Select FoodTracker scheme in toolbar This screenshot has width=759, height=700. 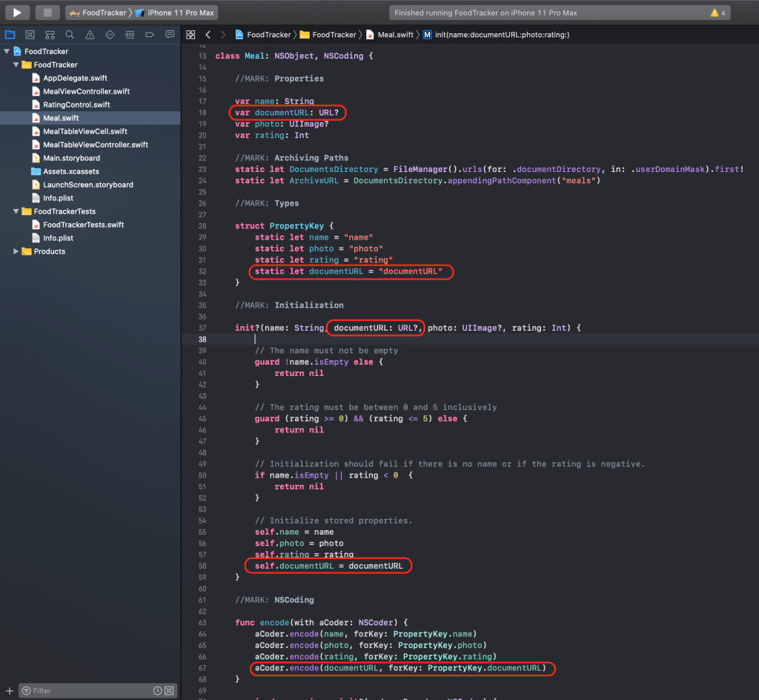coord(98,13)
